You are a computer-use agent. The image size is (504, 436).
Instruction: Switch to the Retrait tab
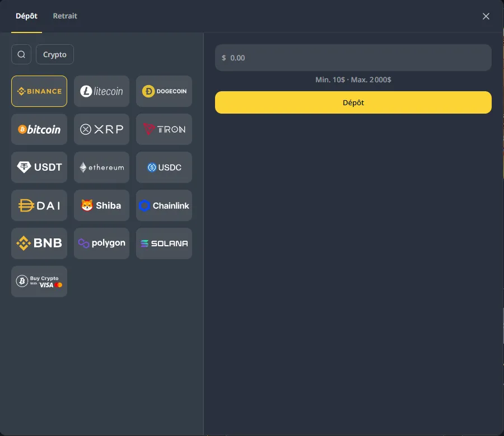(x=65, y=16)
